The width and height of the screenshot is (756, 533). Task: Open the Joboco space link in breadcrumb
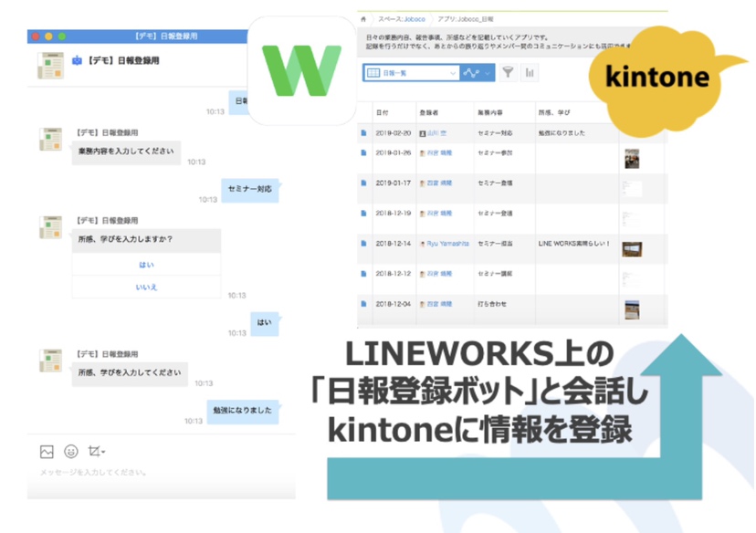(x=415, y=19)
